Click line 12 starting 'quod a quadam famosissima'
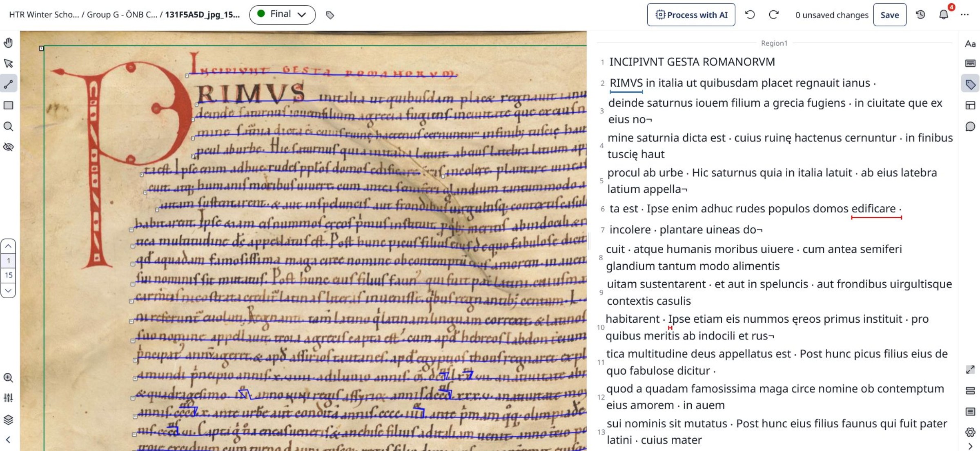The height and width of the screenshot is (451, 980). (775, 397)
